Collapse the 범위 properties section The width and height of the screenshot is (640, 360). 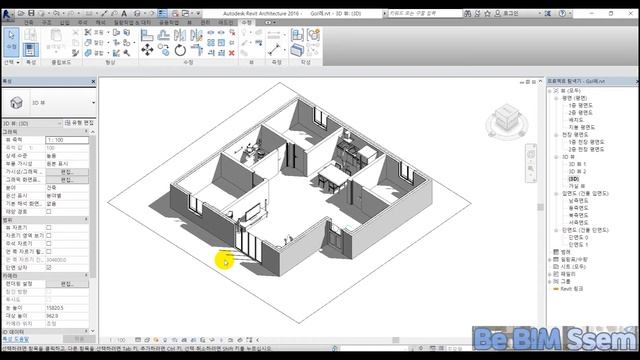point(86,220)
